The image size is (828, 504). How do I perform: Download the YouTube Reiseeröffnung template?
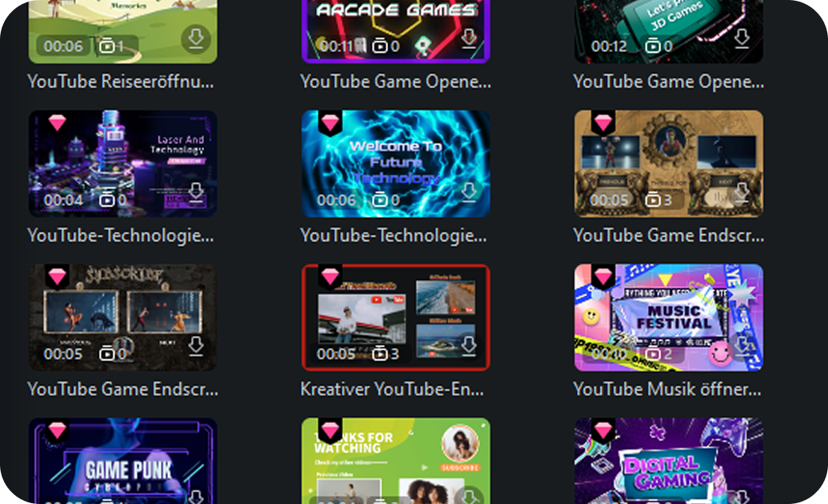tap(196, 38)
